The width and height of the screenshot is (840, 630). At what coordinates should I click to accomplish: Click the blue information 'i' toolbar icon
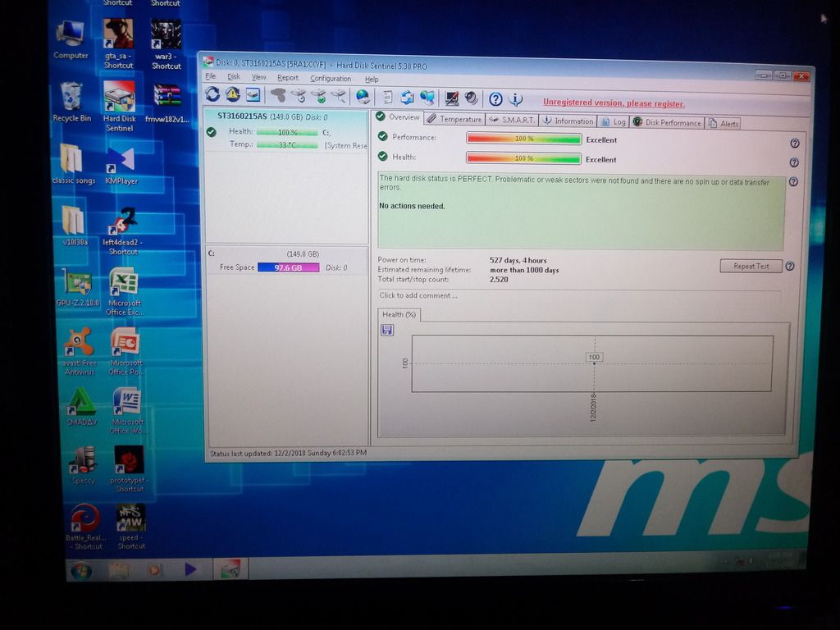pos(515,99)
